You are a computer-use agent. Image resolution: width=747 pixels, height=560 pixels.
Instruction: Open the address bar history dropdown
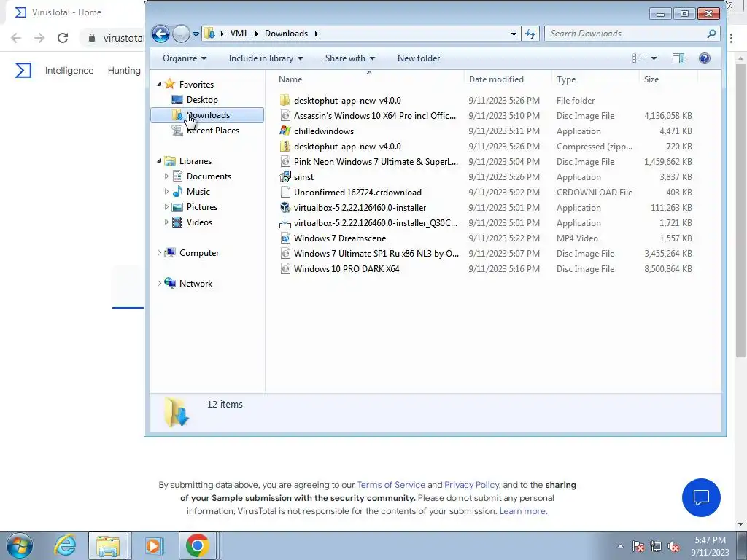pos(514,34)
